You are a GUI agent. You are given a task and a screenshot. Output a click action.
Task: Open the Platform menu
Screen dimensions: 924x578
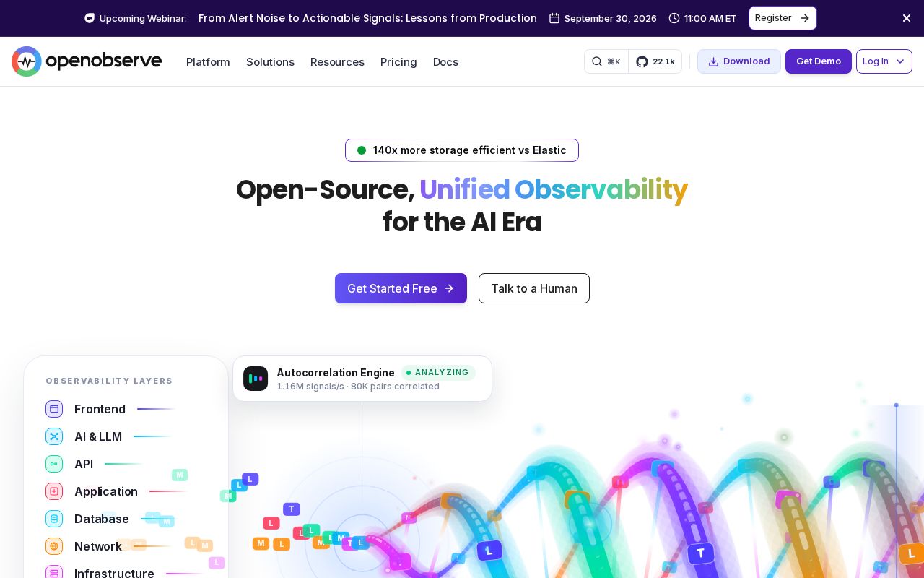tap(208, 62)
